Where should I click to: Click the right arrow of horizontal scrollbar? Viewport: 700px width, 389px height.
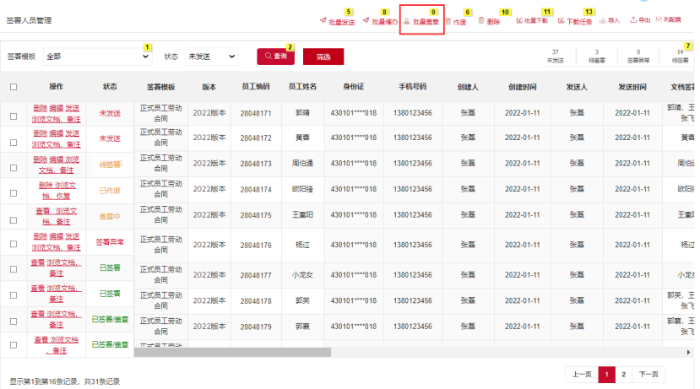pyautogui.click(x=688, y=352)
